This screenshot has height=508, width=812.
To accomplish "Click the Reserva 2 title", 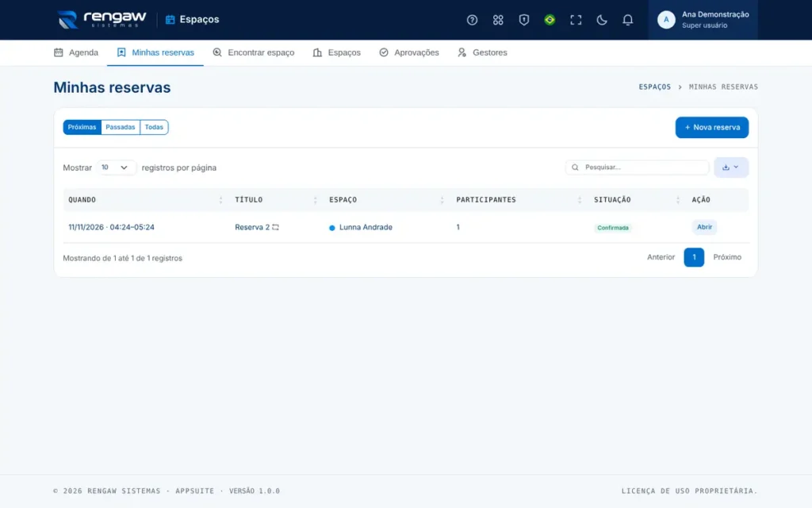I will (252, 227).
